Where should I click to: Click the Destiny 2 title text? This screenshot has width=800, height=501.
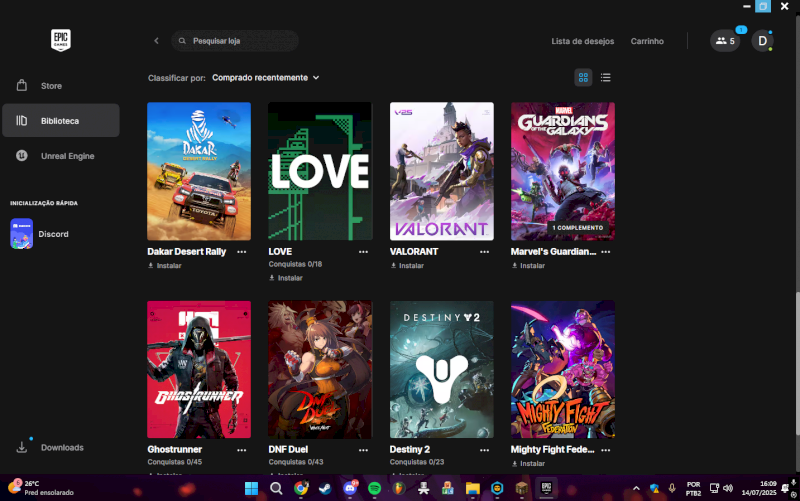pos(410,449)
